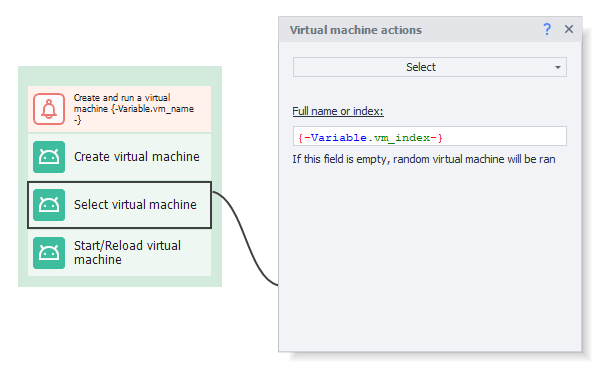Screen dimensions: 605x375
Task: Click the Start/Reload virtual machine Android icon
Action: pyautogui.click(x=49, y=253)
